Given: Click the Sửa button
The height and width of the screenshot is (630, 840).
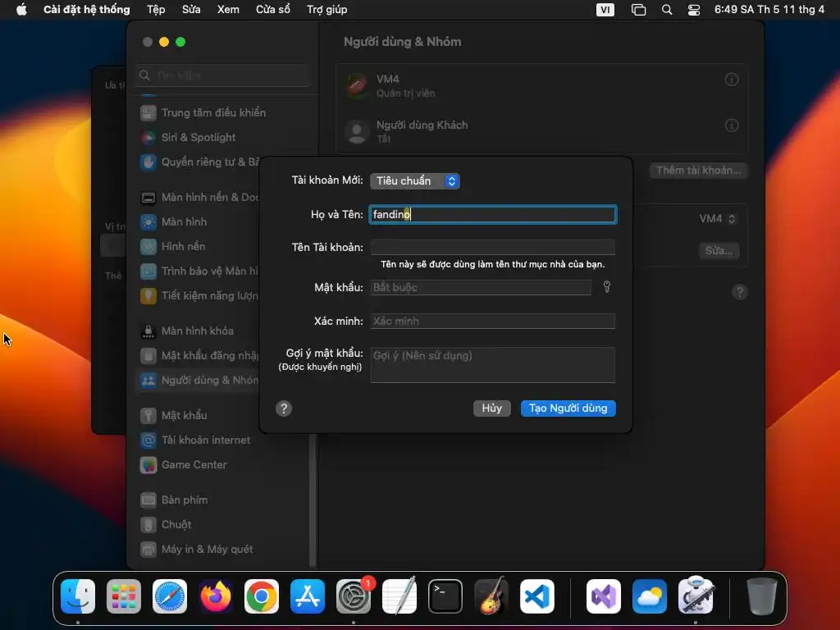Looking at the screenshot, I should 719,251.
